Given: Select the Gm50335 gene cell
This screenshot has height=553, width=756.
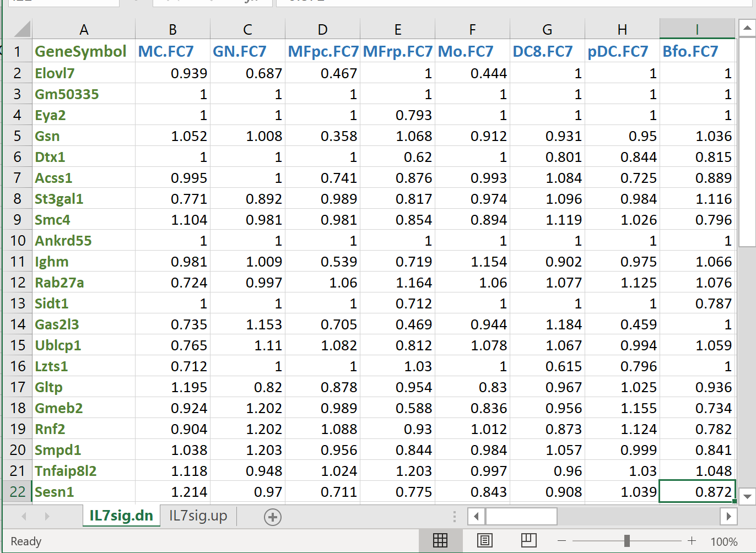Looking at the screenshot, I should (x=84, y=94).
